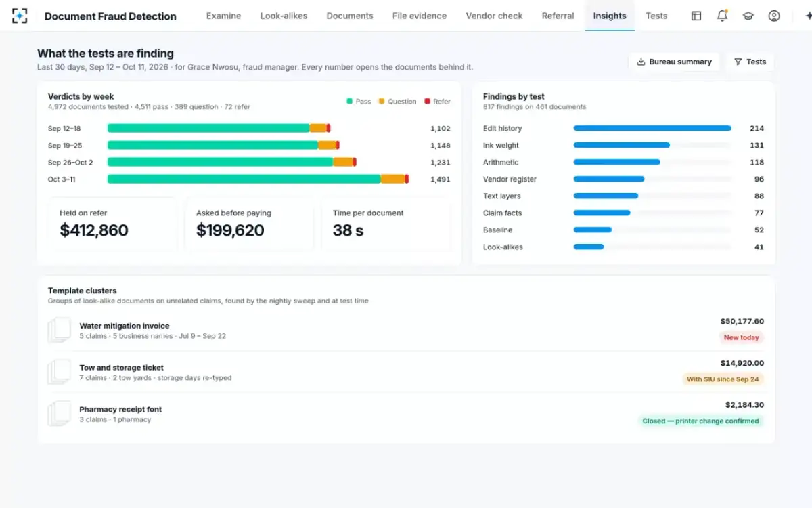Open the 1,148 documents count
Viewport: 812px width, 508px height.
pyautogui.click(x=440, y=146)
